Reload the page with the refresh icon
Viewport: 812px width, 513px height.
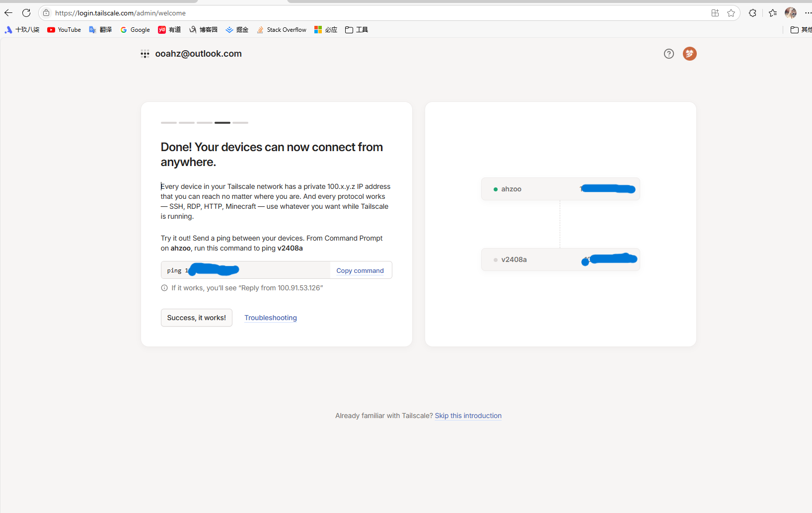tap(26, 13)
